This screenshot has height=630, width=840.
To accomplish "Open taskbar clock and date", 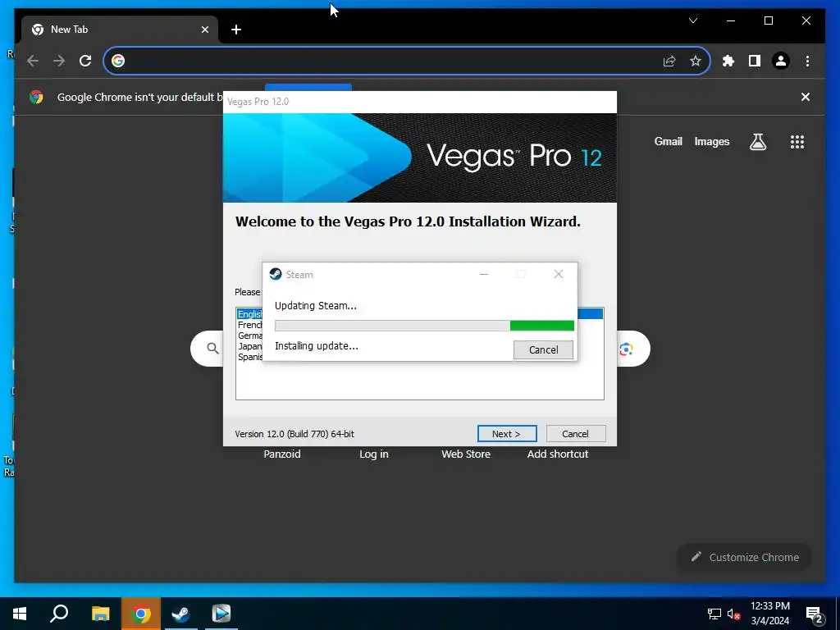I will 769,614.
